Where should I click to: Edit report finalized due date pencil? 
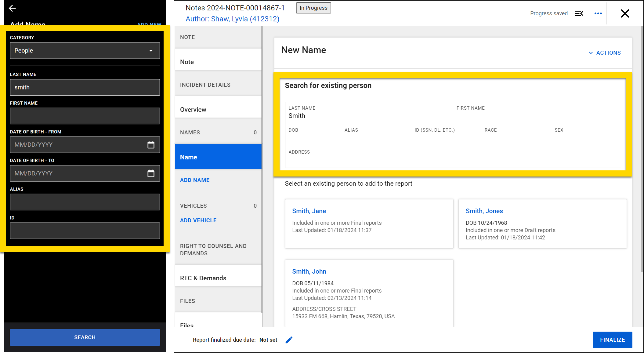tap(289, 340)
